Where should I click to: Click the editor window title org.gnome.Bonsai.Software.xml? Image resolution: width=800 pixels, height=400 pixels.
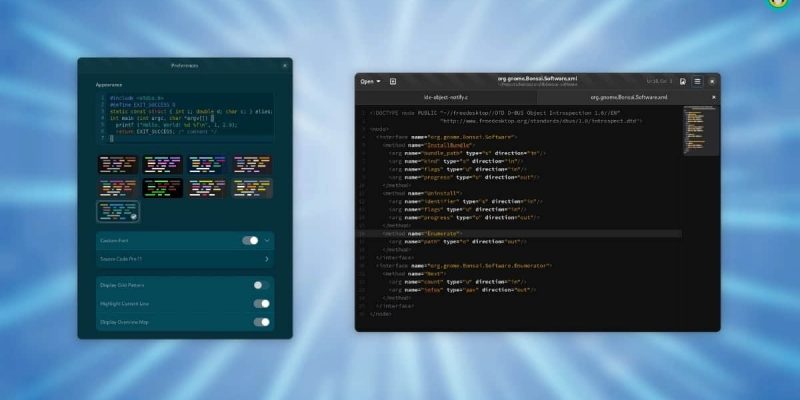click(x=537, y=79)
